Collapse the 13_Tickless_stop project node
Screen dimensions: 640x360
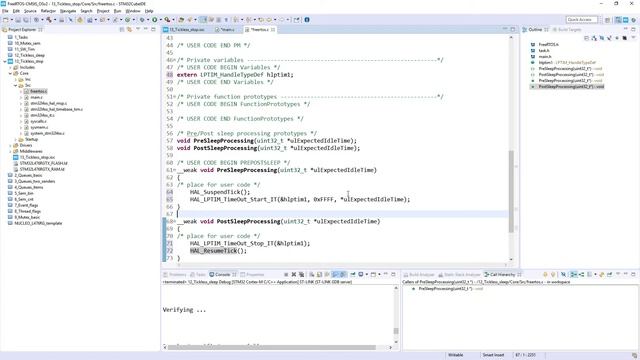click(5, 61)
